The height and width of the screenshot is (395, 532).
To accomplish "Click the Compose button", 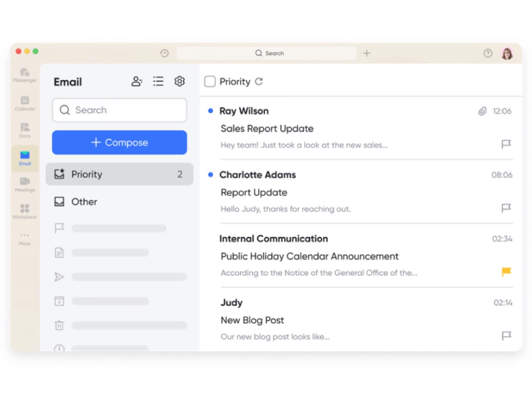I will (119, 142).
